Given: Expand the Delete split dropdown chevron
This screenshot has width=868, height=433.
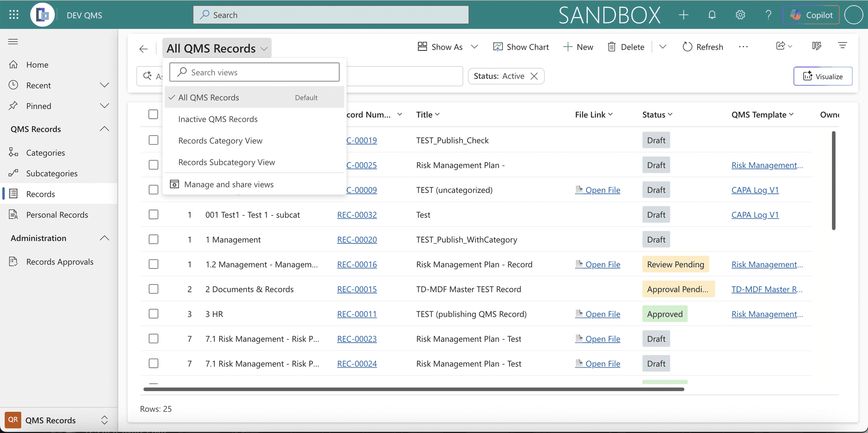Looking at the screenshot, I should click(x=663, y=47).
